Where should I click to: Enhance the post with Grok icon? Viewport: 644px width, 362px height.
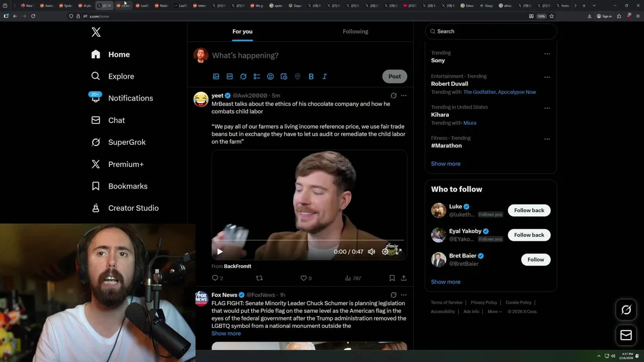[243, 76]
